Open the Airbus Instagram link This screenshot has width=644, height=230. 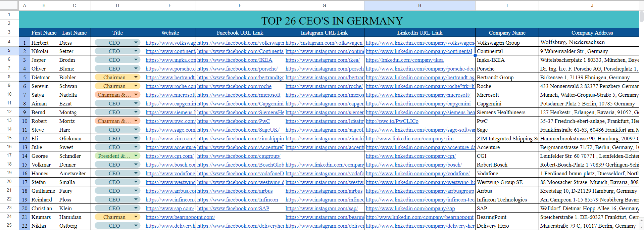pyautogui.click(x=324, y=191)
